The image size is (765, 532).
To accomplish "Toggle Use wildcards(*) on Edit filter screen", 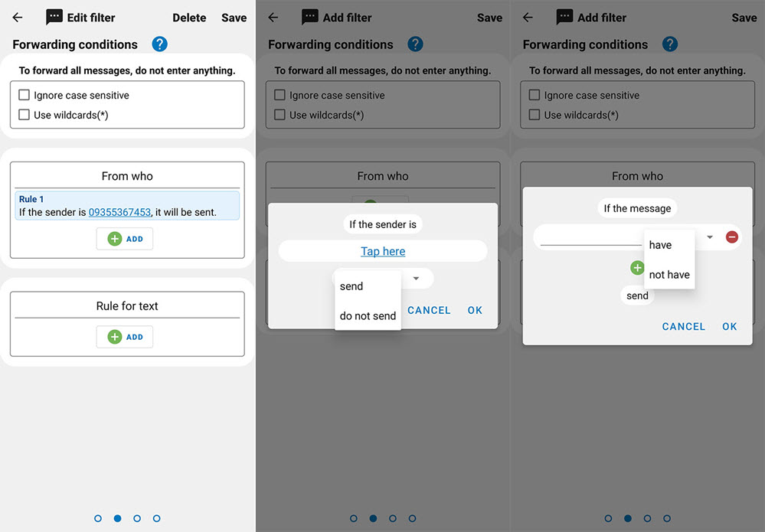I will coord(24,115).
